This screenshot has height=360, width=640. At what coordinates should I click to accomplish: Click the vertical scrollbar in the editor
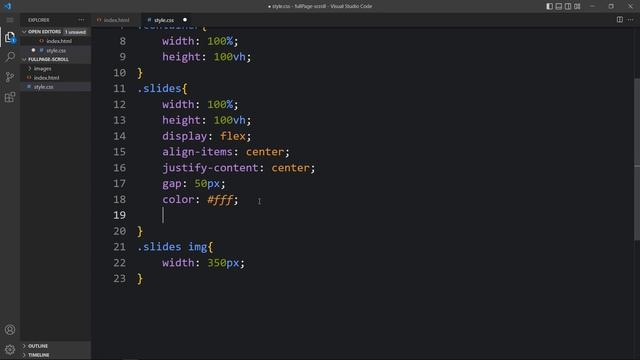(637, 159)
